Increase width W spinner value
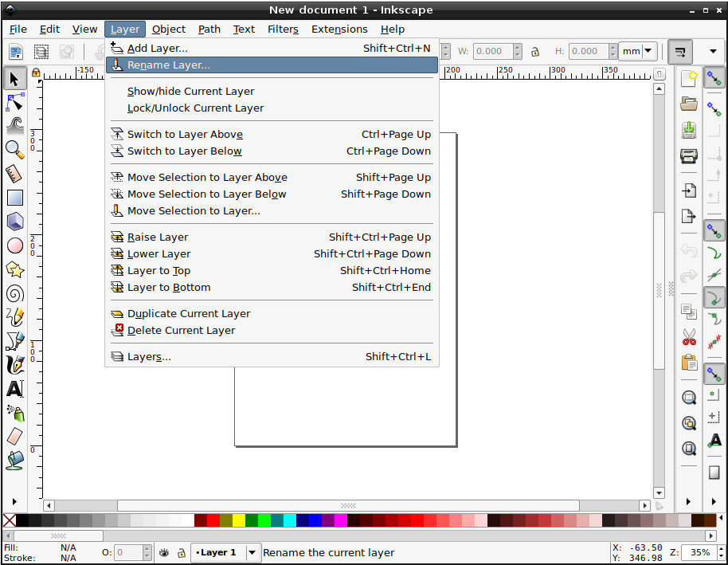 click(x=518, y=47)
